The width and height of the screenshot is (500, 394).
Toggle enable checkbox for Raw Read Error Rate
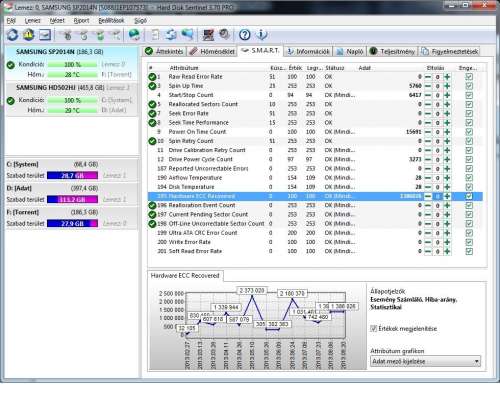click(469, 77)
